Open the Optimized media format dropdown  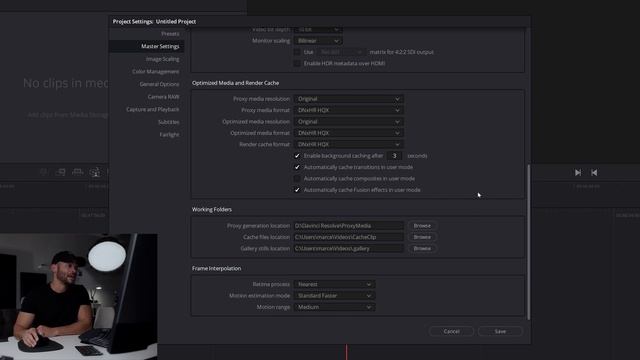pyautogui.click(x=349, y=133)
